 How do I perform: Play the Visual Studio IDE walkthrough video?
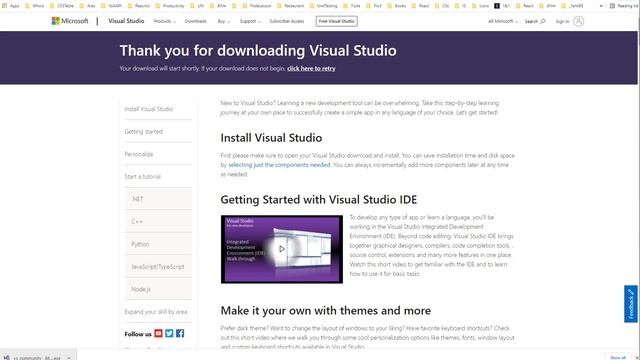(x=282, y=249)
